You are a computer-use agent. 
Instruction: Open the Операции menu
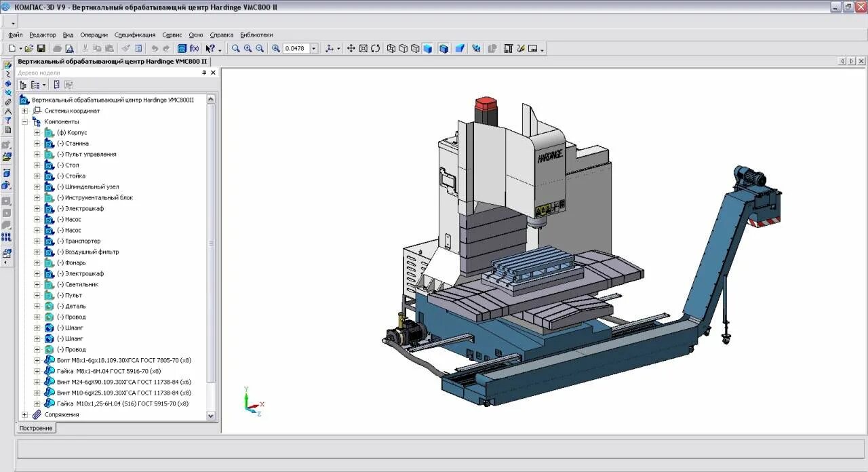[x=94, y=35]
